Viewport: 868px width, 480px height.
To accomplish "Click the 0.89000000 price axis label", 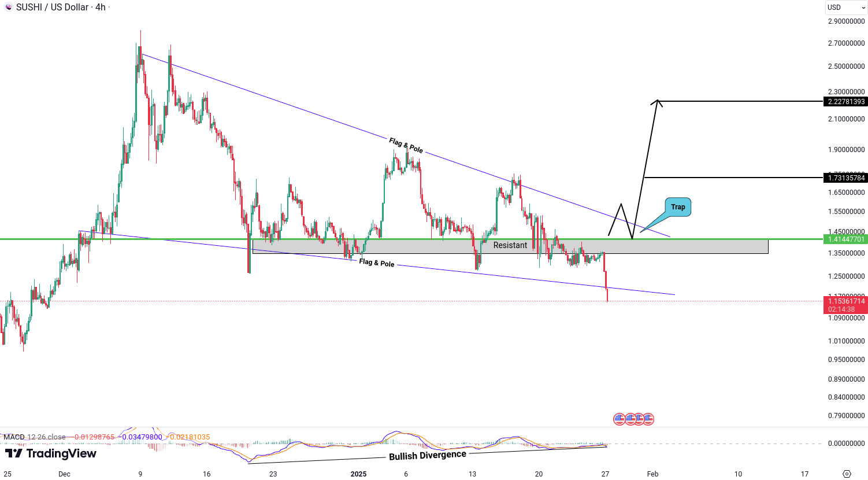I will pos(846,379).
